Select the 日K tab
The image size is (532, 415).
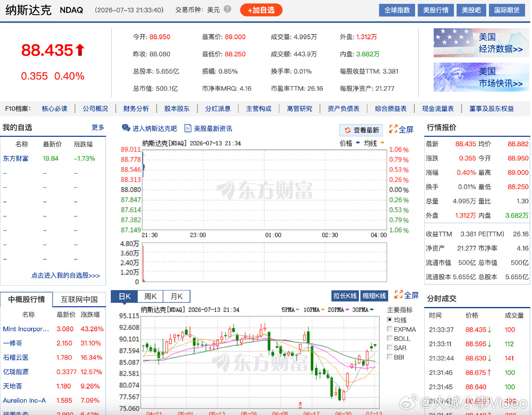point(124,296)
